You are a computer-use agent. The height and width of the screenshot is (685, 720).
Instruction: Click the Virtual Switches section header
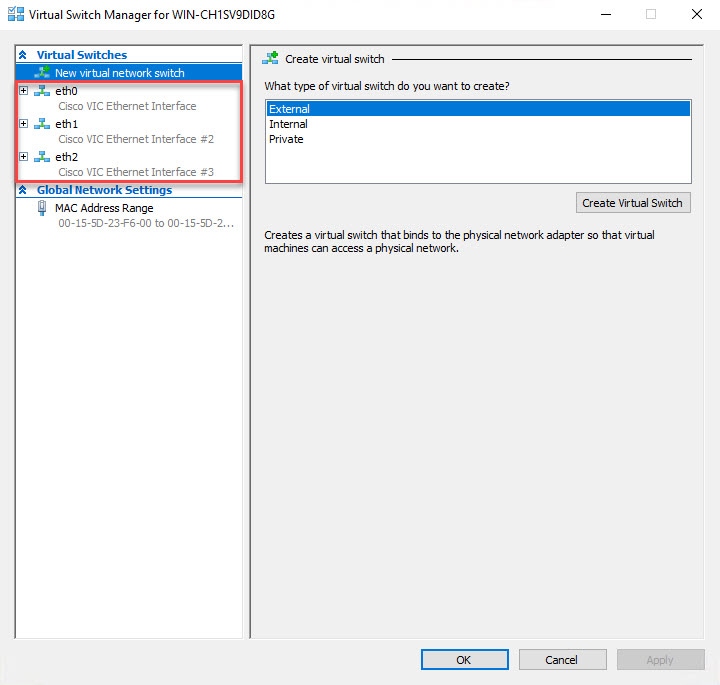tap(82, 55)
